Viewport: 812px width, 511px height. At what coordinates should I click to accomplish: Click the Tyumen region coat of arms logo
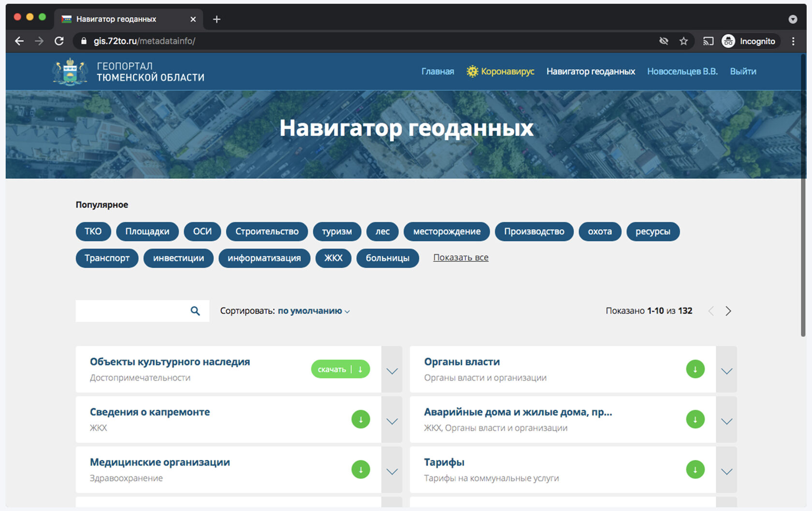pyautogui.click(x=70, y=71)
